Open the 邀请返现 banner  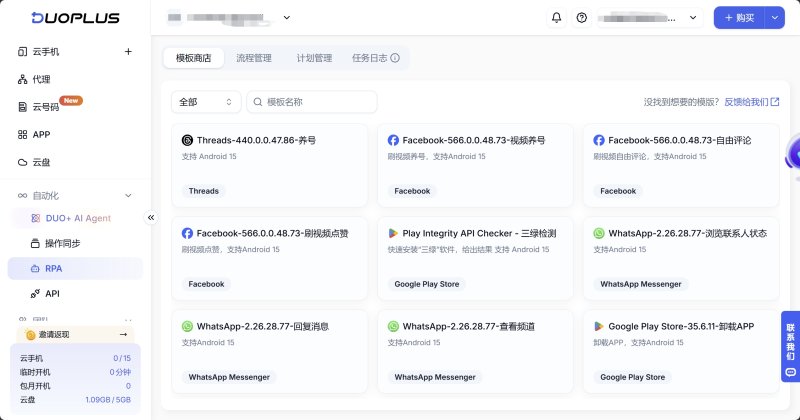coord(76,335)
